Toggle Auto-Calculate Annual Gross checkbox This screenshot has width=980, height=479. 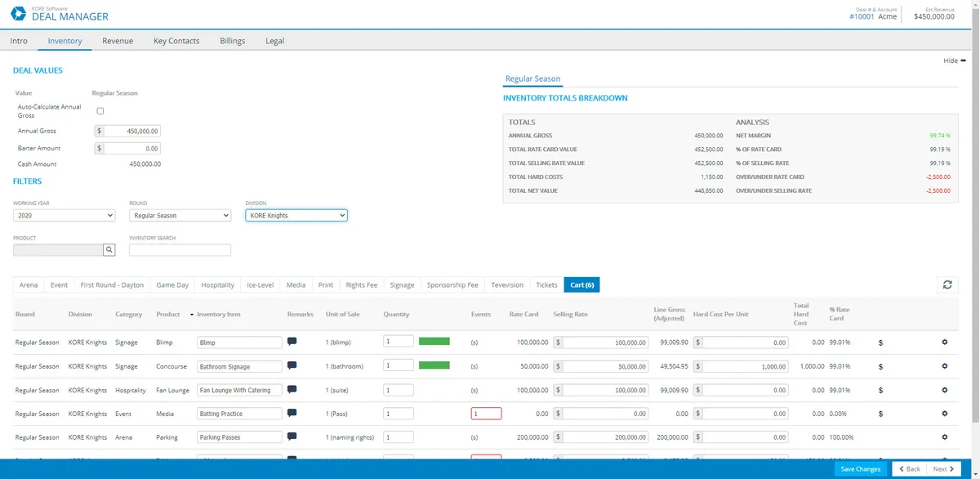[100, 110]
